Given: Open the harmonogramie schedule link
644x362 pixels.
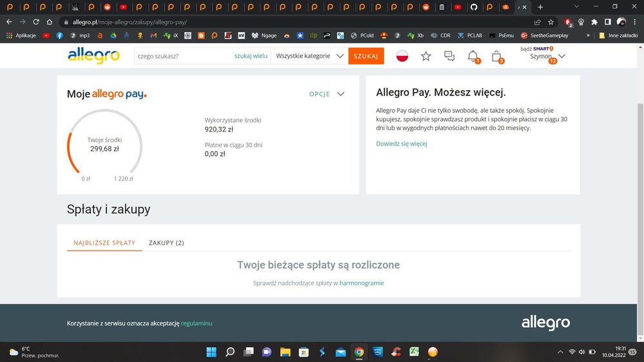Looking at the screenshot, I should (362, 283).
